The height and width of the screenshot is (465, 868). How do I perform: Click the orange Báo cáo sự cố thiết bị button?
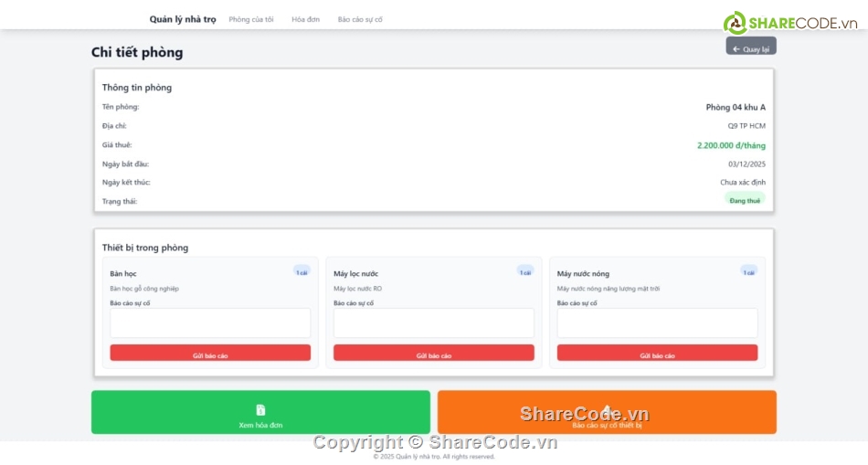607,412
